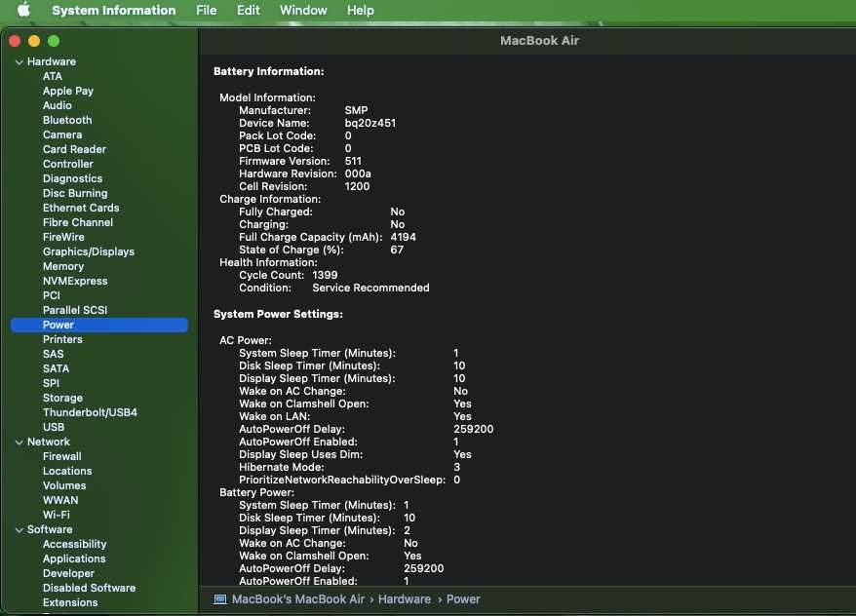Viewport: 856px width, 616px height.
Task: Click the Manufacturer value SMP
Action: coord(356,111)
